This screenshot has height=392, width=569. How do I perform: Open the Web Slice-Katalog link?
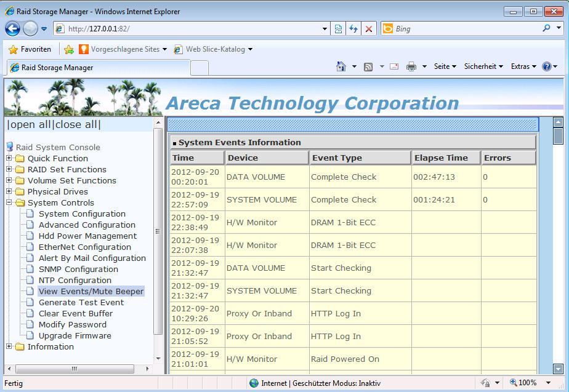(x=213, y=49)
